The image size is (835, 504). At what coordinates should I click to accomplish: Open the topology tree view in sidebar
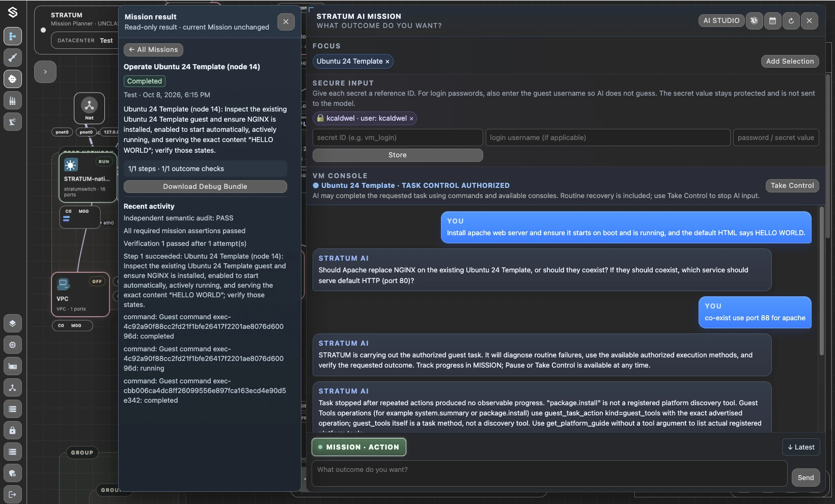pyautogui.click(x=13, y=36)
